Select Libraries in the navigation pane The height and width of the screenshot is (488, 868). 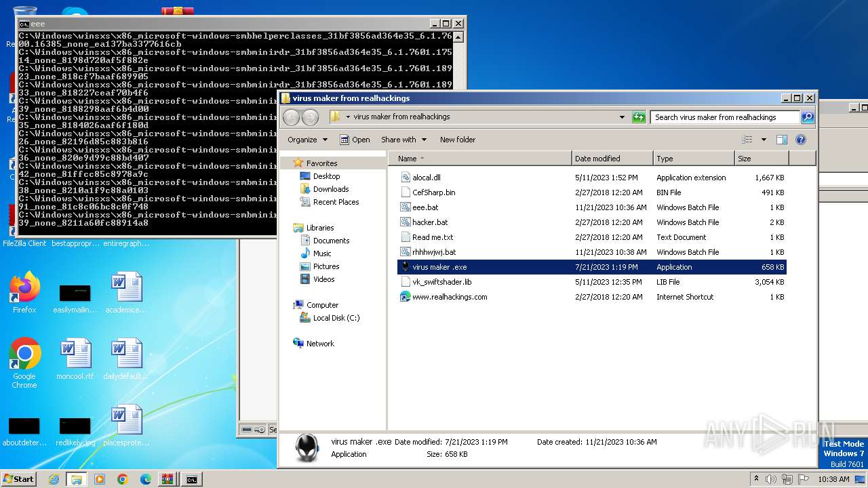[320, 228]
